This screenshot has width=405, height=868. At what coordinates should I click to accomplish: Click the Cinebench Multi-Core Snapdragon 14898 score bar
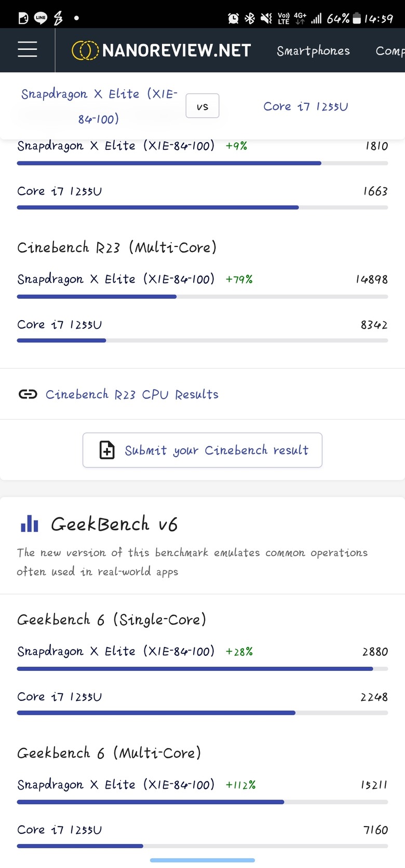[x=203, y=297]
